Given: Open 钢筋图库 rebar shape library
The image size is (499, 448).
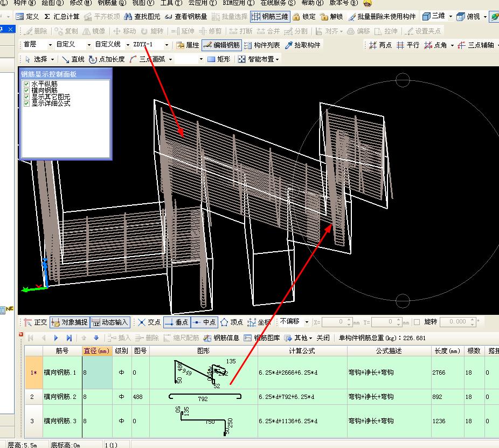Looking at the screenshot, I should point(262,338).
